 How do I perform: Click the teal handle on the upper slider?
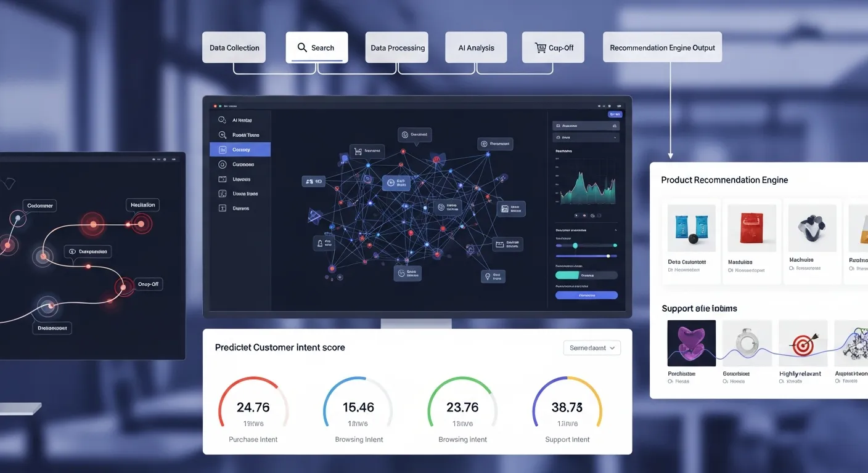tap(575, 245)
